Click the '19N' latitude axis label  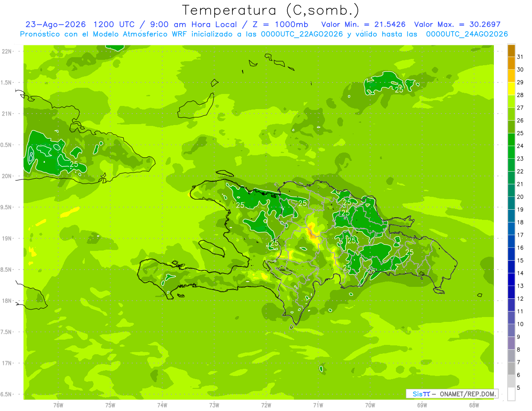pyautogui.click(x=7, y=239)
